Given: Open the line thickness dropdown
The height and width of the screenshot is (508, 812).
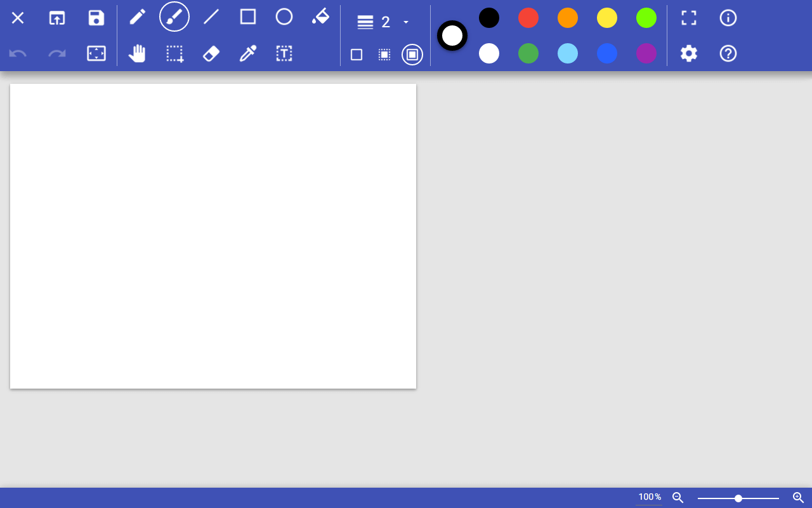Looking at the screenshot, I should (x=406, y=22).
